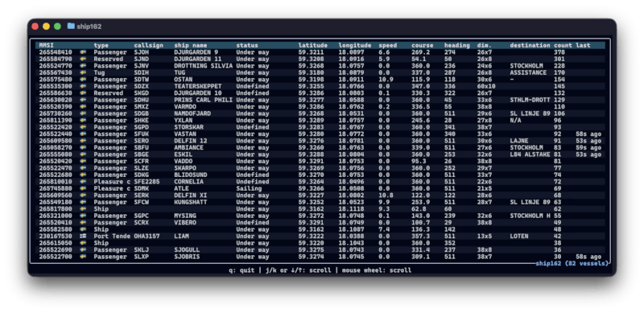Image resolution: width=644 pixels, height=313 pixels.
Task: Click the longitude column header
Action: (355, 45)
